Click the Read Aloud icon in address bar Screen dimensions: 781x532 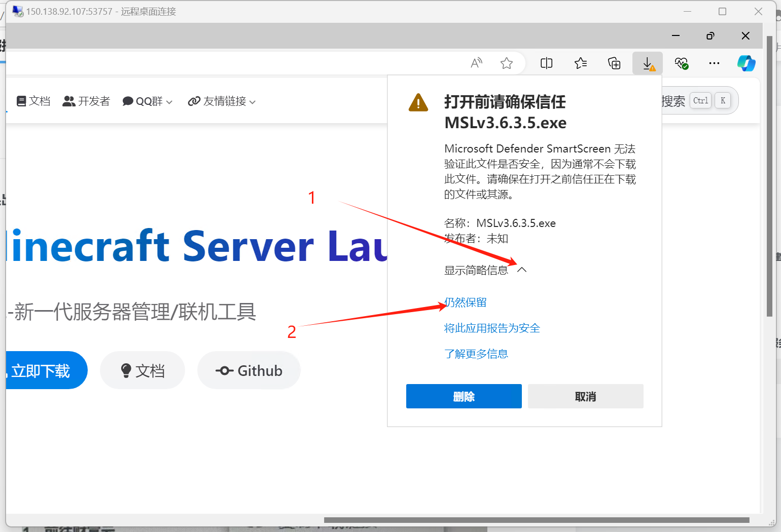coord(476,63)
